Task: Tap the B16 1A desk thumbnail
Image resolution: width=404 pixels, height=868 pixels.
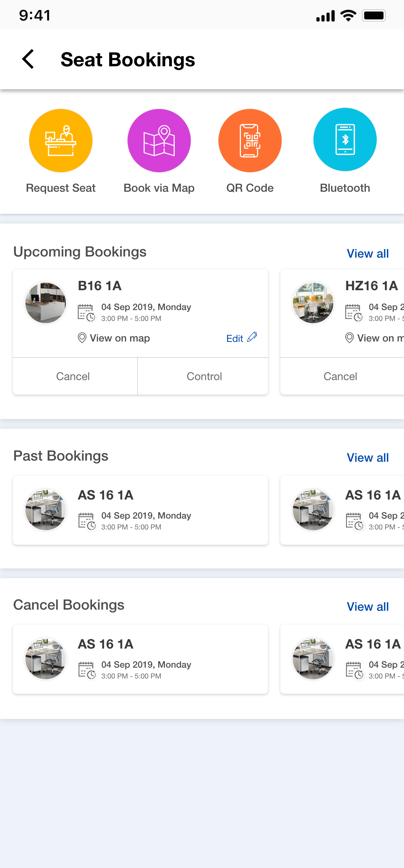Action: 46,303
